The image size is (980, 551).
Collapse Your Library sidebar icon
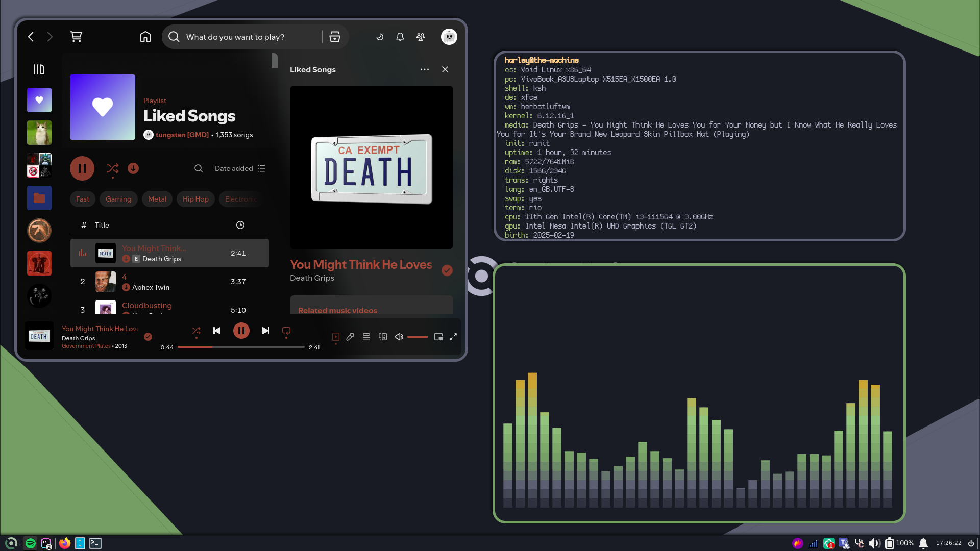[x=39, y=69]
